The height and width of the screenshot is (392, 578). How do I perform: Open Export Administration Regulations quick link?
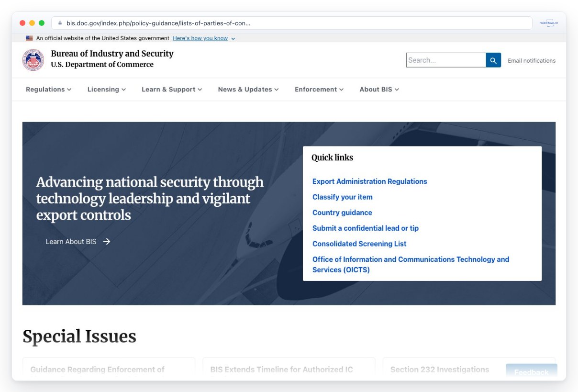[370, 181]
